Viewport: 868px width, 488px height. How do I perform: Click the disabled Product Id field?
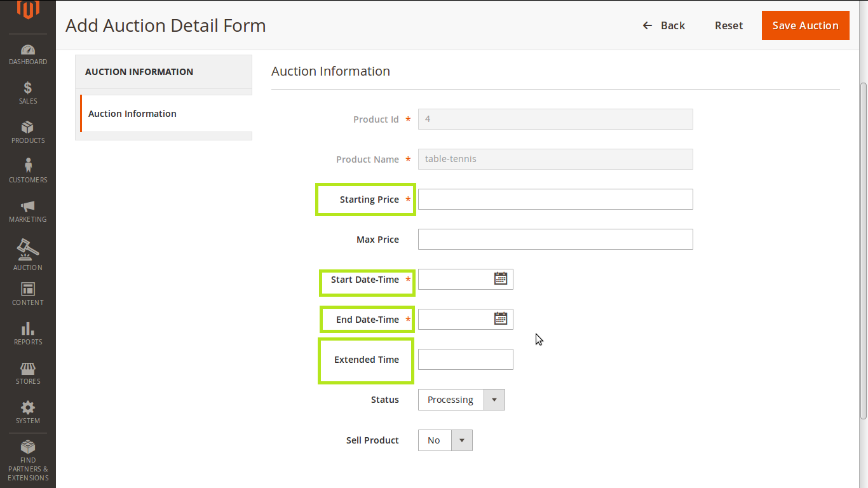pos(555,119)
